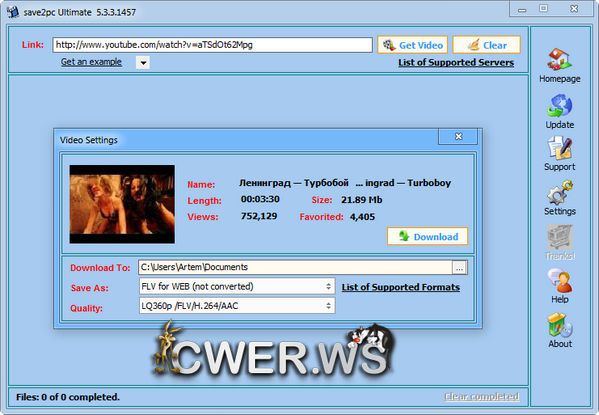The width and height of the screenshot is (599, 415).
Task: Open List of Supported Formats link
Action: pos(401,287)
